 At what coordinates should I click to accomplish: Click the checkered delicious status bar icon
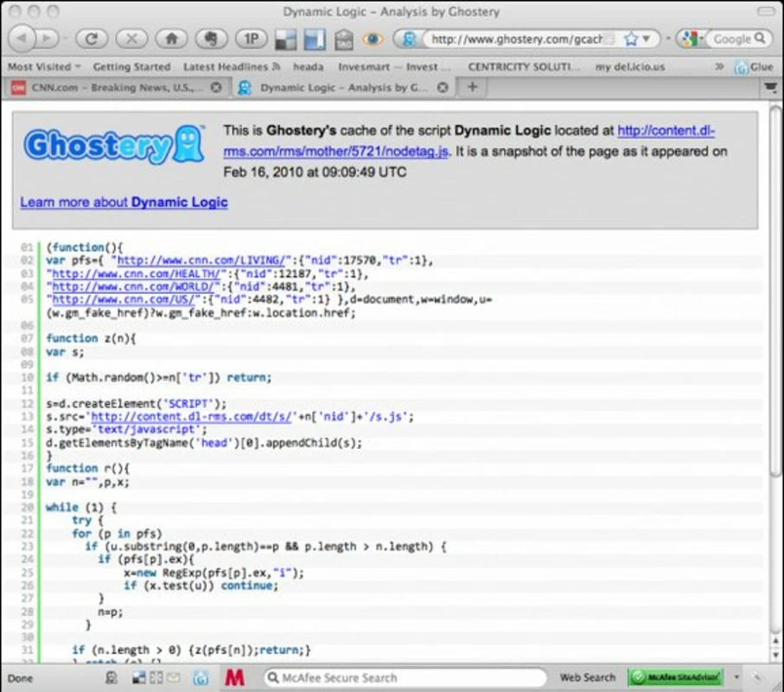click(138, 678)
